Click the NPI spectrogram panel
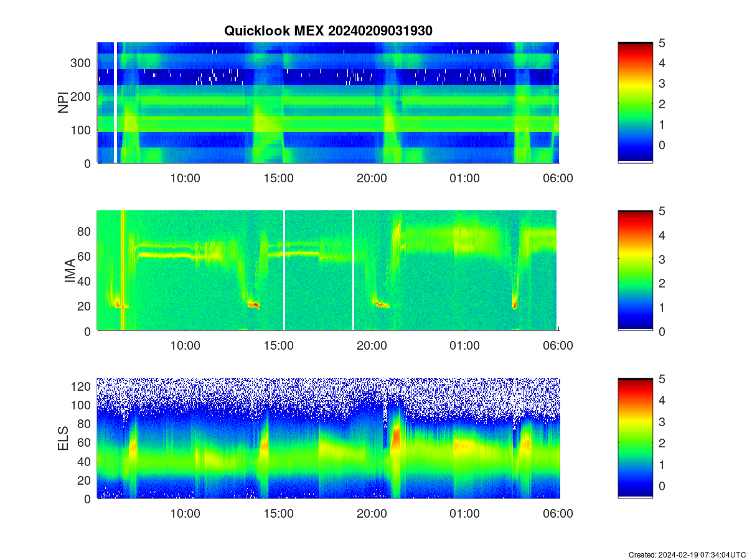The height and width of the screenshot is (560, 747). [x=328, y=103]
